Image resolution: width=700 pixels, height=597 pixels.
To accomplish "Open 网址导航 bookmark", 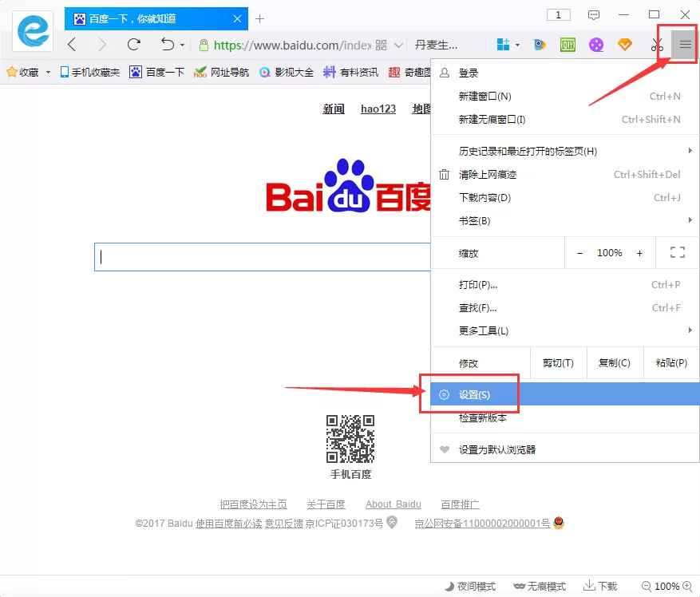I will (221, 72).
